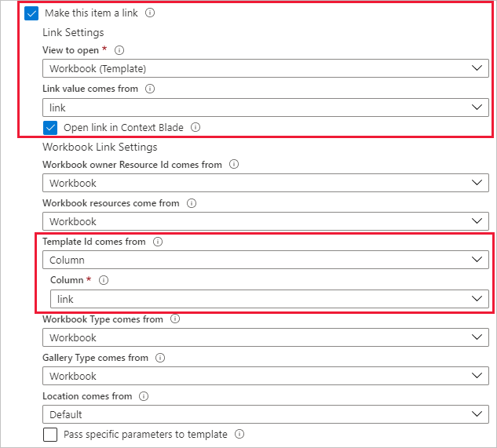Click info icon next to Make this item a link

tap(150, 13)
